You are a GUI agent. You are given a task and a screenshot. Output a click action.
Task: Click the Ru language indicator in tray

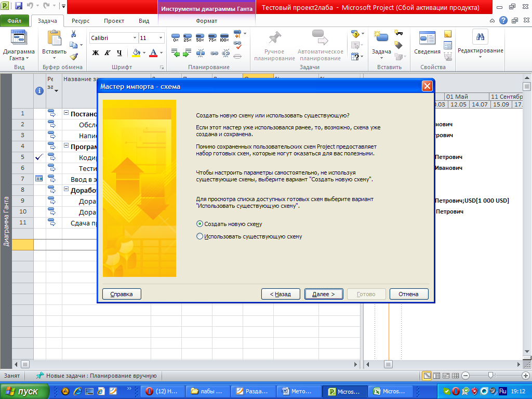[x=503, y=391]
